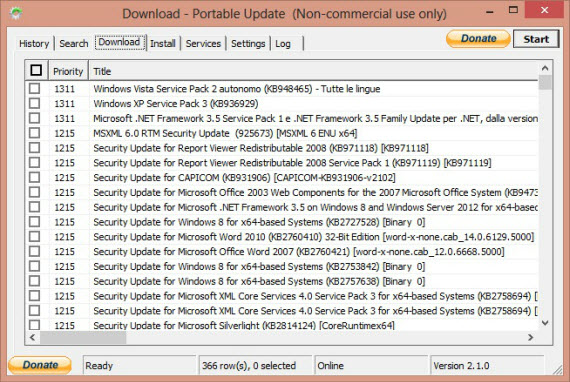Click the horizontal scrollbar left arrow

pyautogui.click(x=32, y=337)
